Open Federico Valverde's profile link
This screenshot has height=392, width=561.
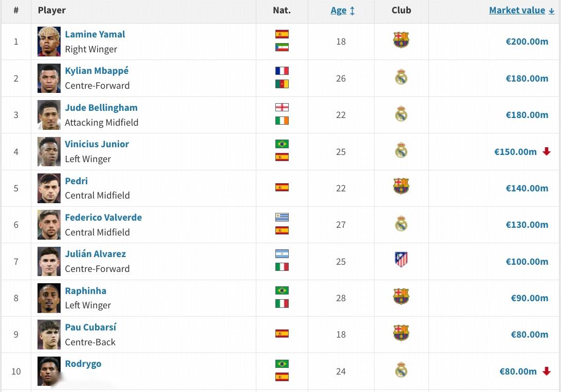103,217
